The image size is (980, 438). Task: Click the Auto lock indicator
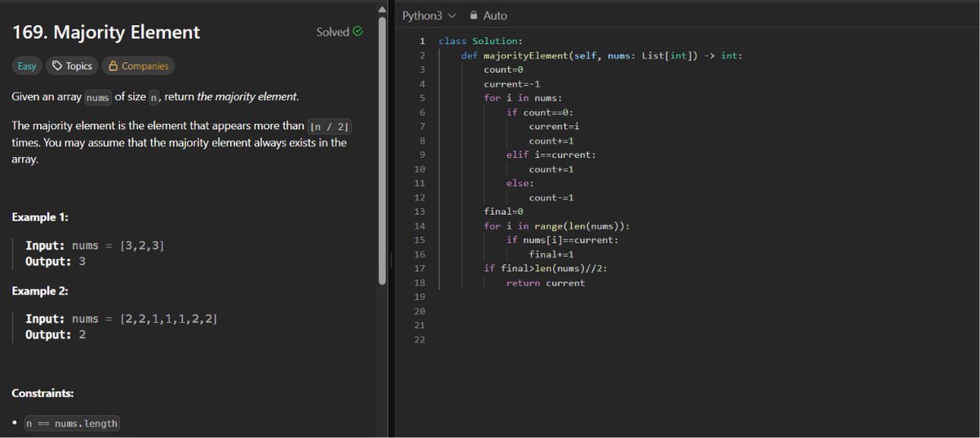tap(488, 16)
